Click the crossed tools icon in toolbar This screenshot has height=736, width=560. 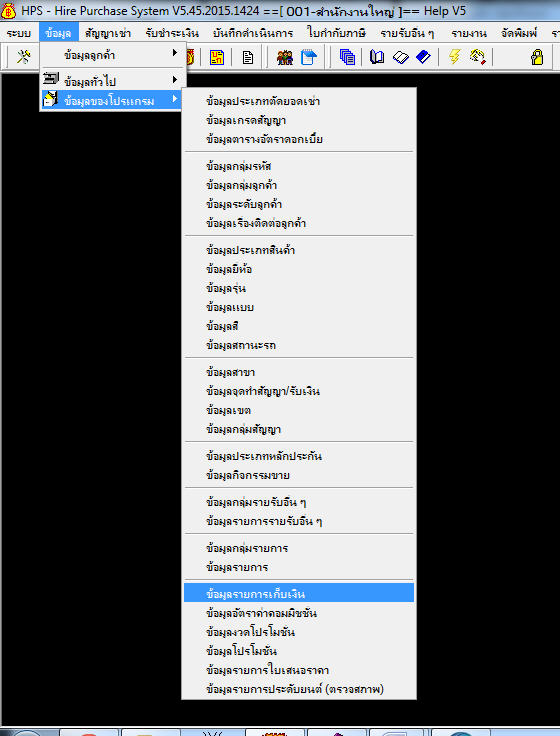tap(23, 57)
